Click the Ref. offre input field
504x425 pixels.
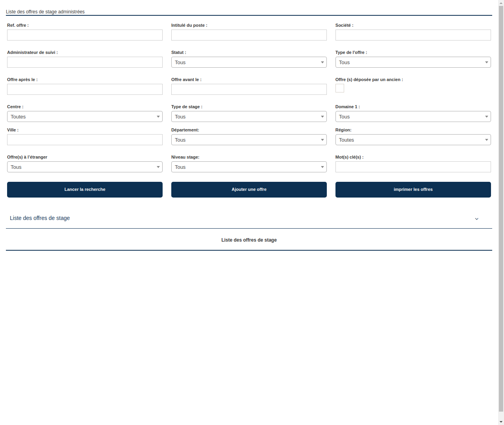point(85,35)
